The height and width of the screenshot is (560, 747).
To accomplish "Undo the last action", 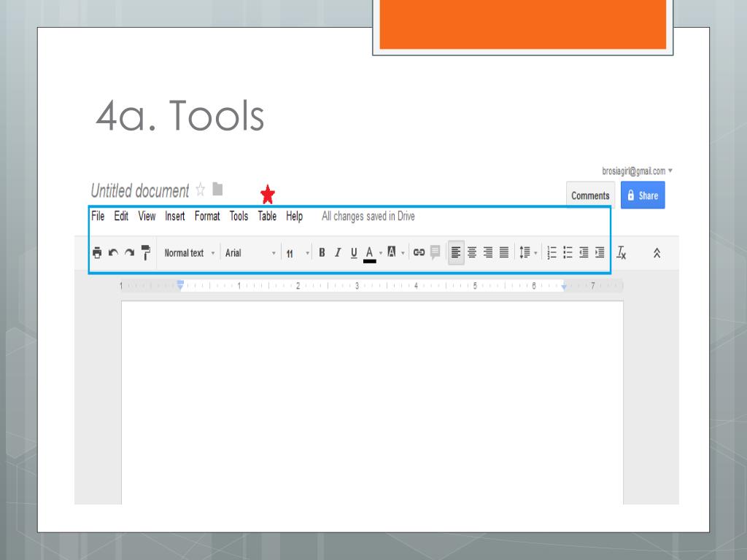I will click(113, 253).
